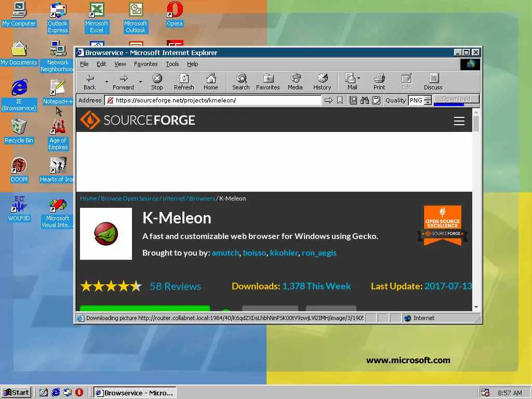Open the Start menu

pos(16,393)
